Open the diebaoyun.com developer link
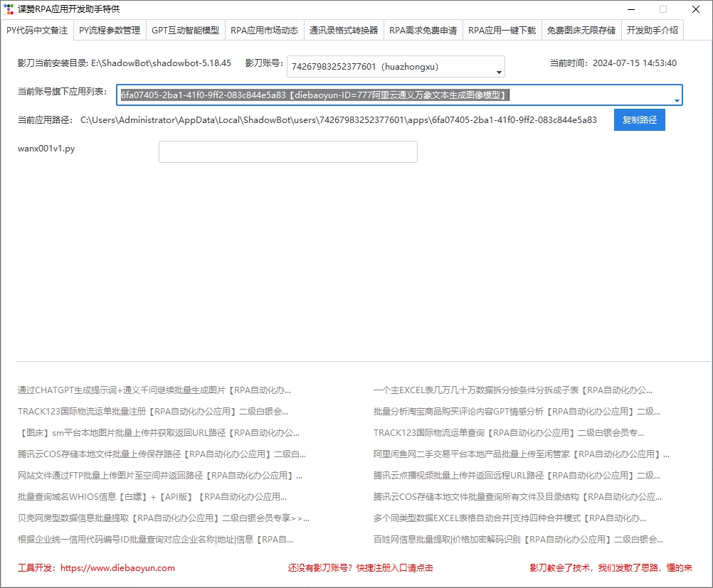This screenshot has height=588, width=713. point(117,568)
